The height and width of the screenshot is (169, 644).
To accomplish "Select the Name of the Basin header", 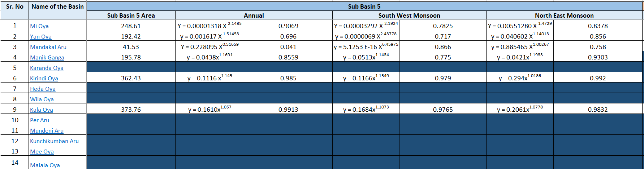I will point(57,6).
